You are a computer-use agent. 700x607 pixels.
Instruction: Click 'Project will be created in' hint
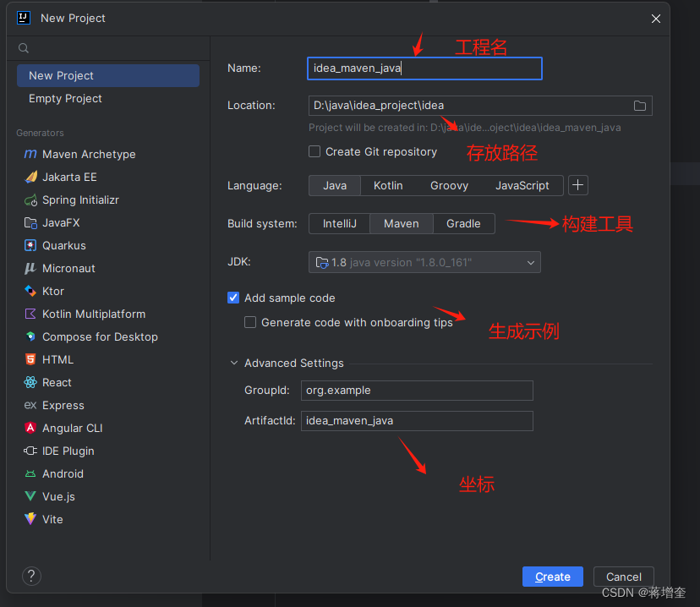[x=465, y=128]
